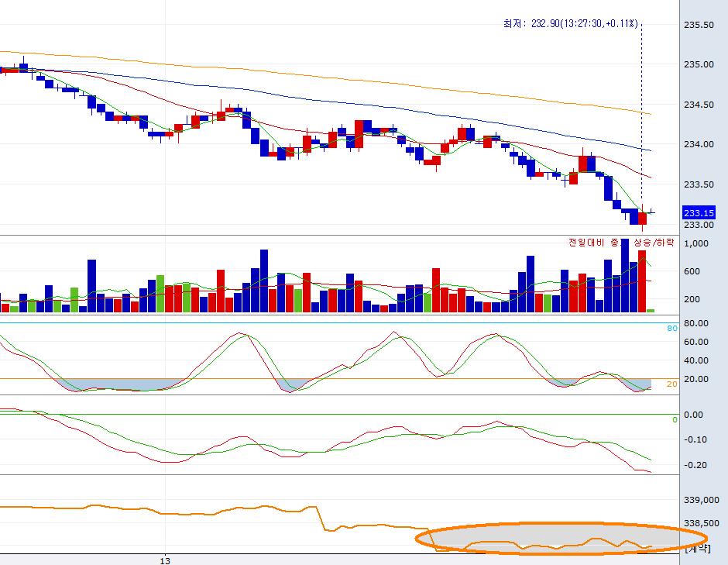Click the 1,000 volume axis label
This screenshot has height=565, width=728.
[696, 243]
